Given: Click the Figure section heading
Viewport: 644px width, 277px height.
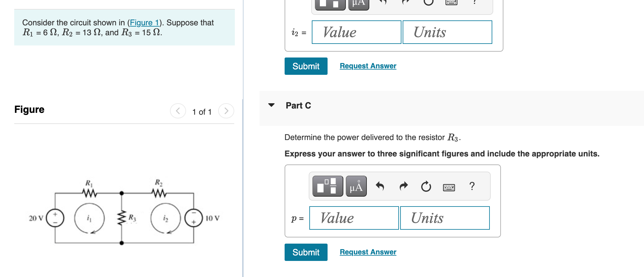Looking at the screenshot, I should pos(29,109).
